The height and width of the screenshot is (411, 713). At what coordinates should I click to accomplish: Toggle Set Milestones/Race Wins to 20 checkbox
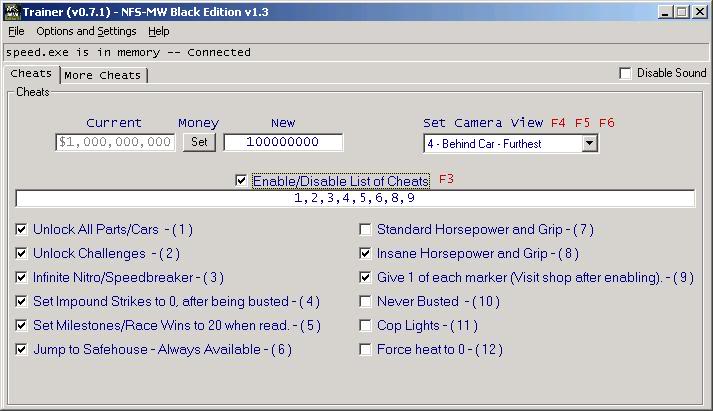coord(21,326)
